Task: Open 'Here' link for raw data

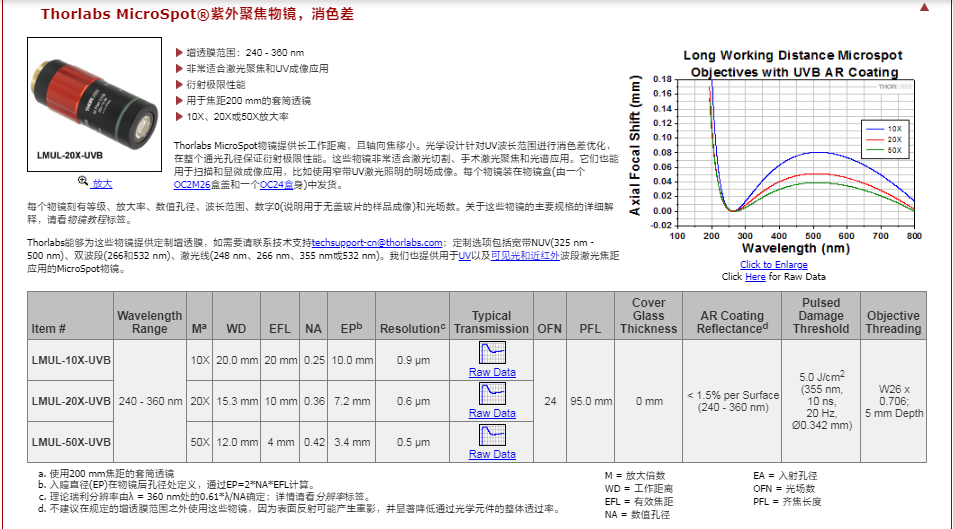Action: pyautogui.click(x=755, y=277)
